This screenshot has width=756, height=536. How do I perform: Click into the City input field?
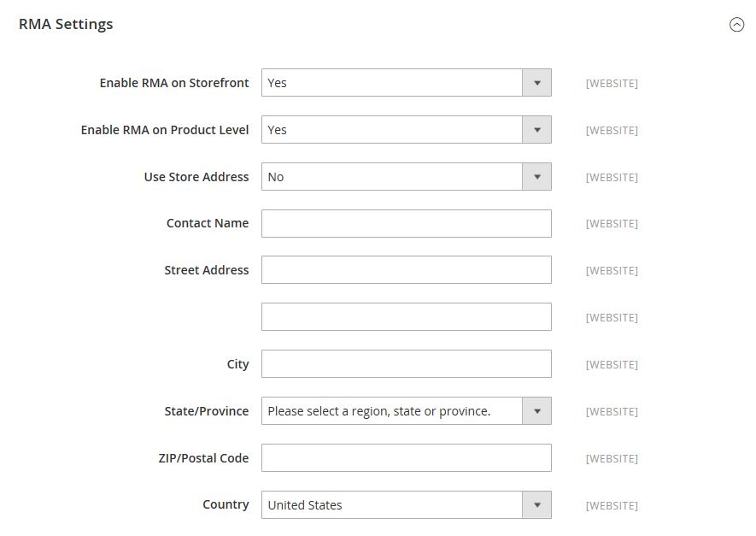[406, 364]
